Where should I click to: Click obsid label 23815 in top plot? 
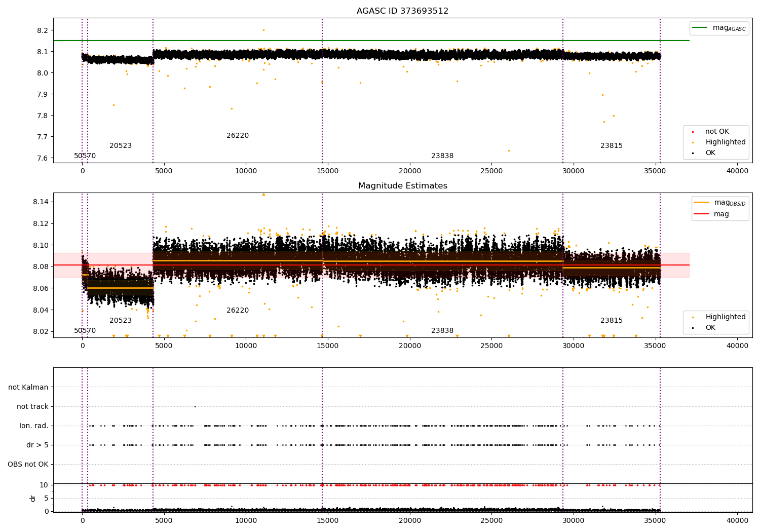(612, 146)
